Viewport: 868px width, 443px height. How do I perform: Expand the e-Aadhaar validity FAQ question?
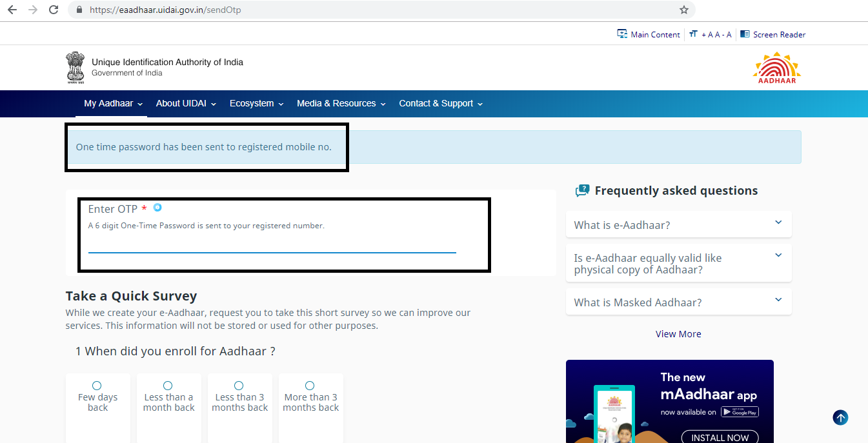point(678,262)
